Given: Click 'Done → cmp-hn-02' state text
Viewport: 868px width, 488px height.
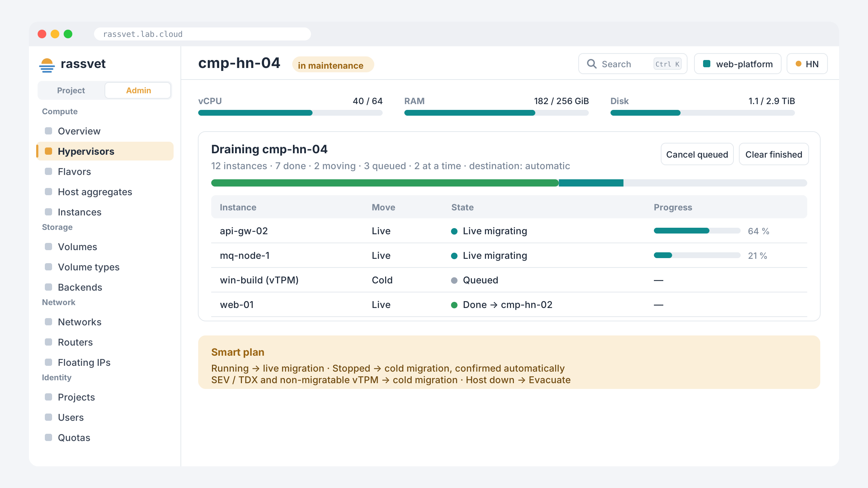Looking at the screenshot, I should coord(507,305).
